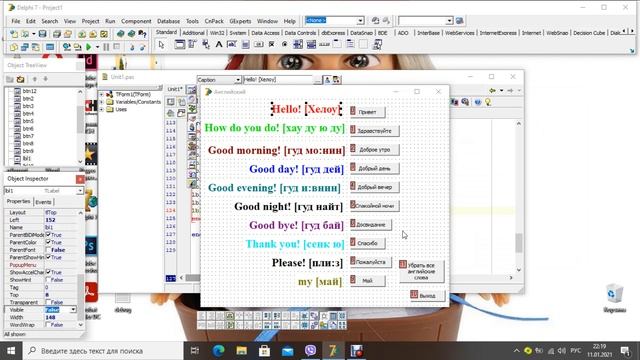Click the Trace Into icon in debug toolbar
Viewport: 640px width, 360px height.
(132, 47)
